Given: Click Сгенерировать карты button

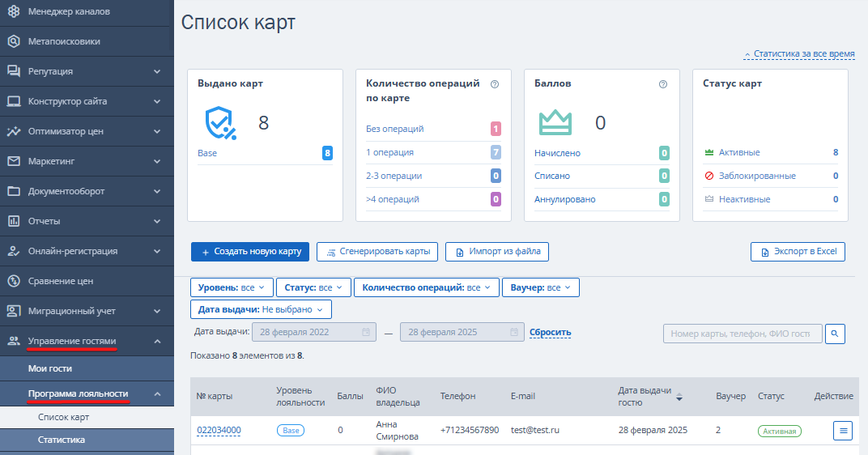Looking at the screenshot, I should (x=377, y=251).
